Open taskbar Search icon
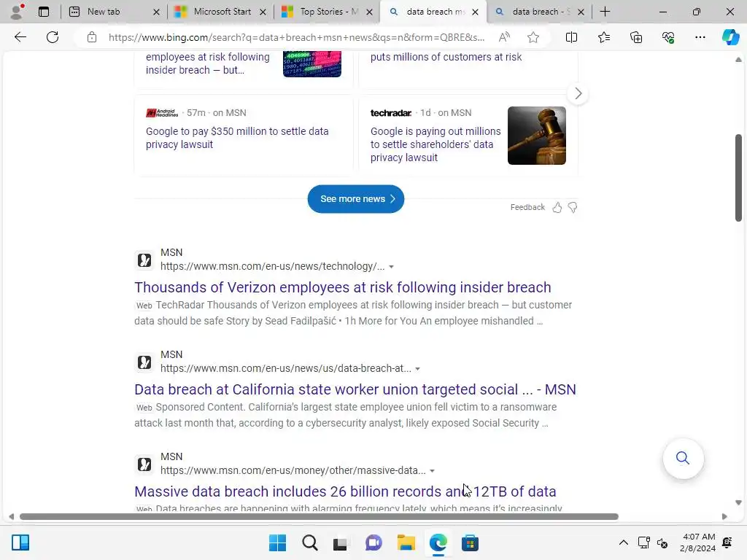 coord(309,542)
